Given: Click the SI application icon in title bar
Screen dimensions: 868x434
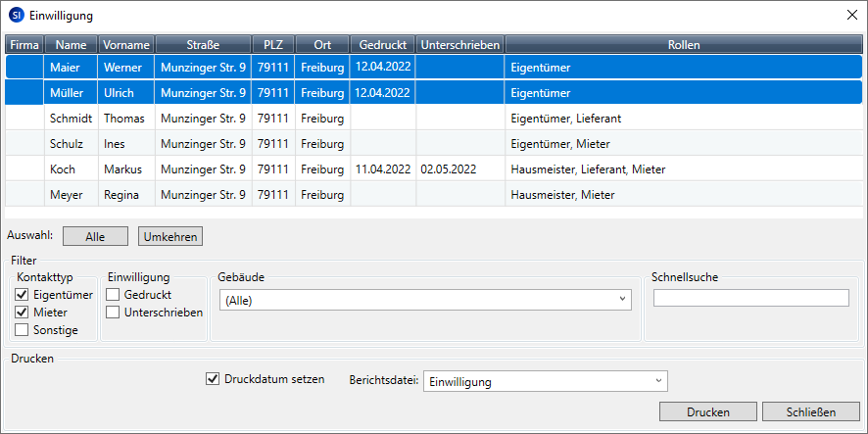Looking at the screenshot, I should (16, 15).
